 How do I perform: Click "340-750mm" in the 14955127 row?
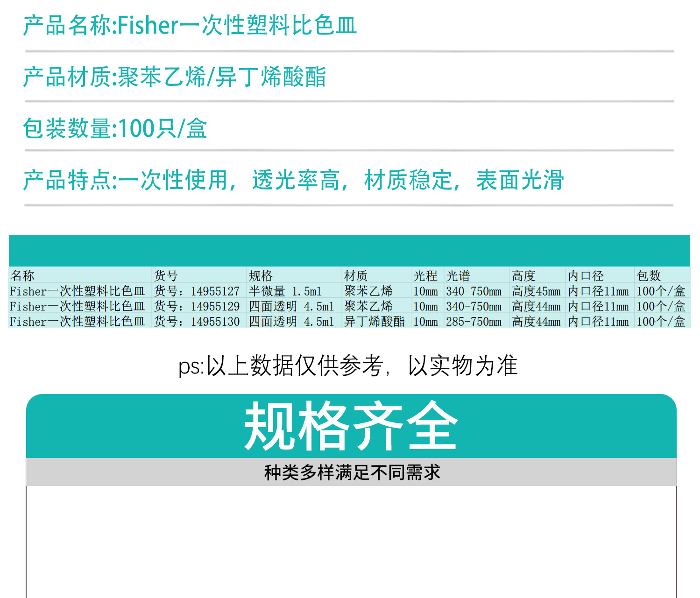pos(474,291)
